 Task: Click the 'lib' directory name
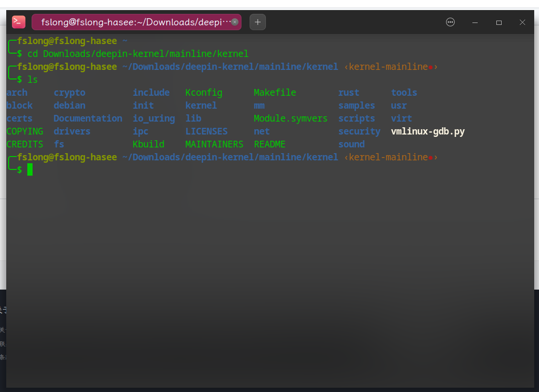click(x=194, y=118)
